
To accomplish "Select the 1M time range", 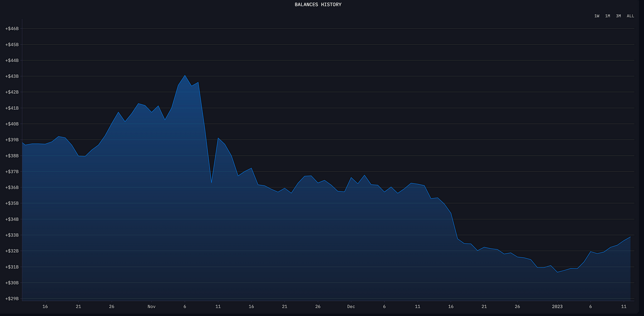I will pyautogui.click(x=608, y=16).
